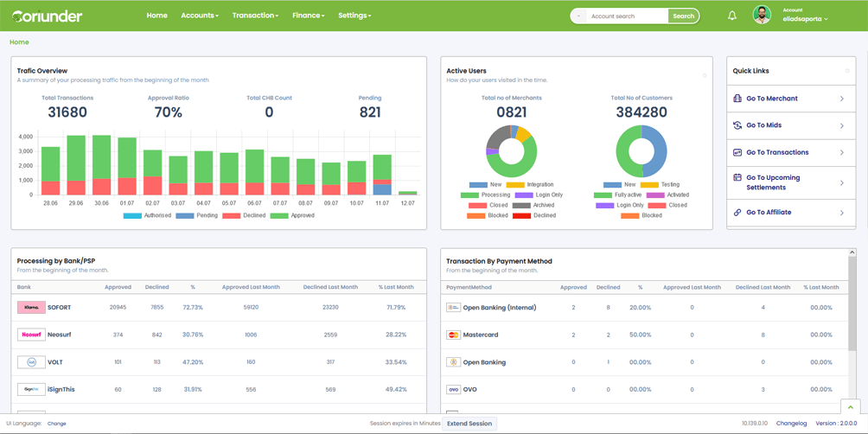
Task: Open the notifications bell icon
Action: (x=731, y=16)
